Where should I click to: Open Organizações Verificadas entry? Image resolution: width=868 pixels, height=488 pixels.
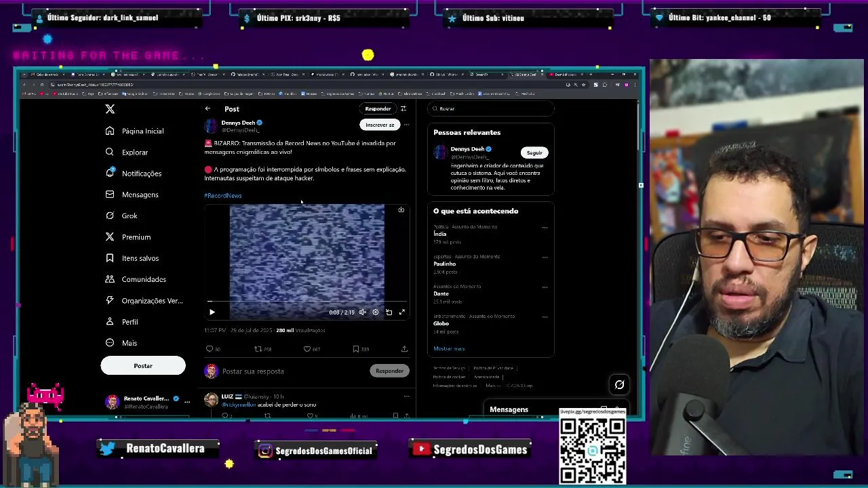coord(144,300)
